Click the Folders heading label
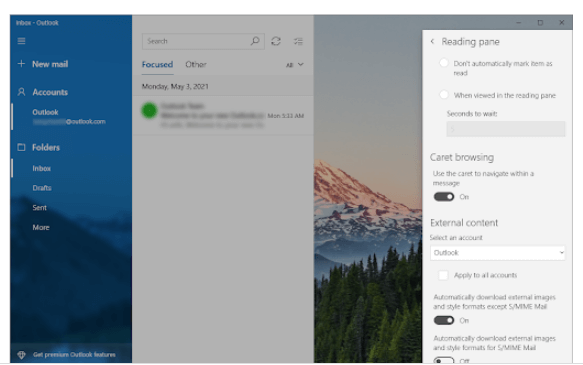583x365 pixels. coord(46,148)
